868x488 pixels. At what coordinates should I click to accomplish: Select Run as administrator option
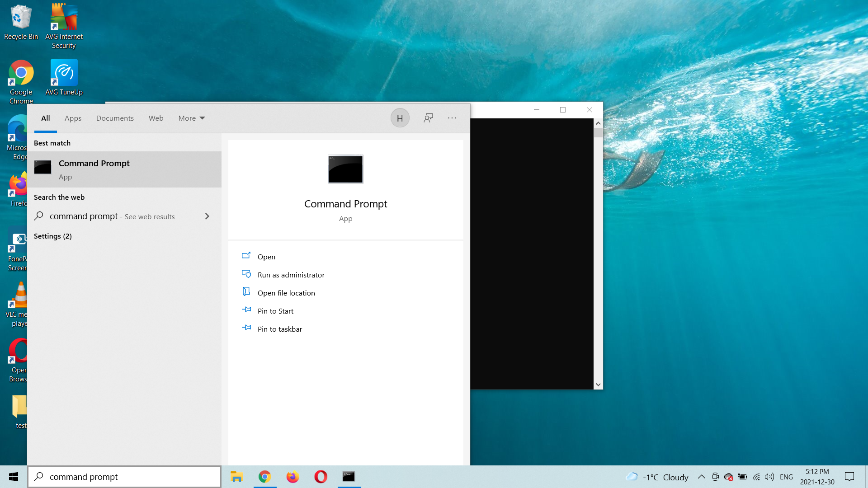point(291,275)
